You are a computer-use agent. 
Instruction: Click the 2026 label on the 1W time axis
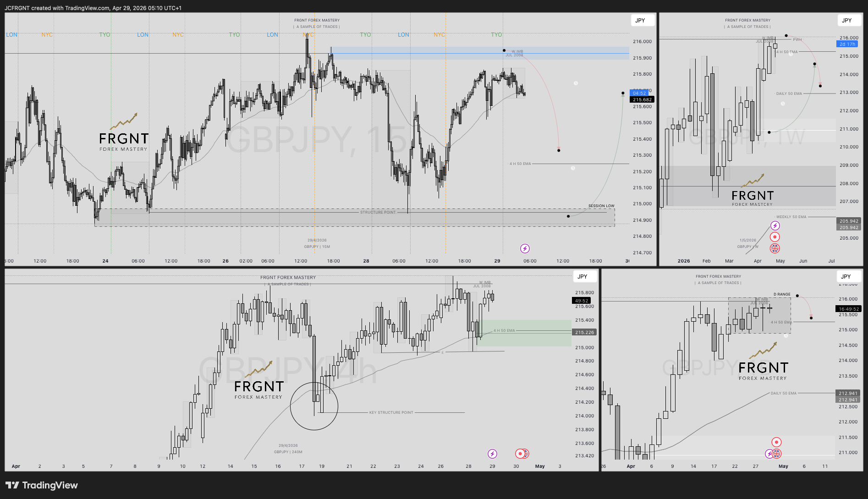(x=684, y=261)
